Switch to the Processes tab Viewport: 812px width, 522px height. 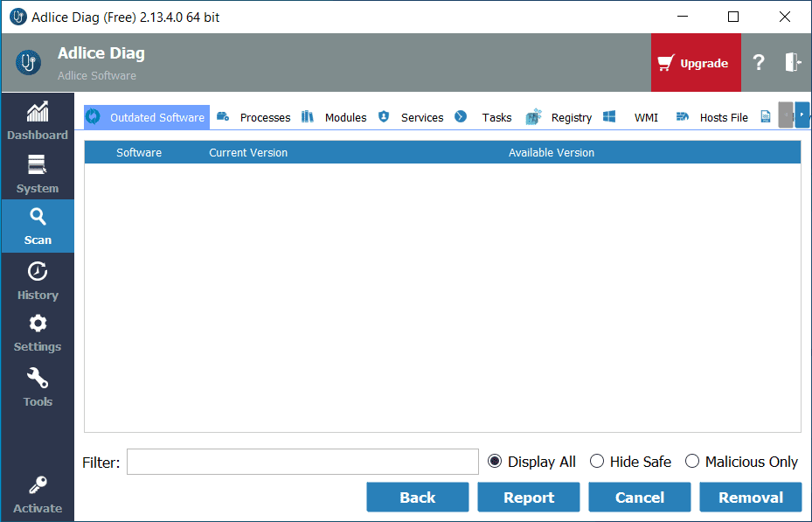(253, 117)
